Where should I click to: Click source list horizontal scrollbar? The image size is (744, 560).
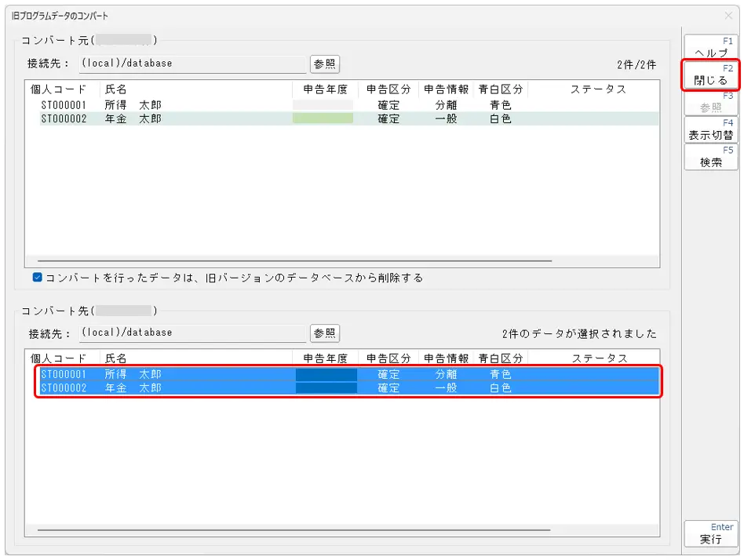(x=294, y=260)
